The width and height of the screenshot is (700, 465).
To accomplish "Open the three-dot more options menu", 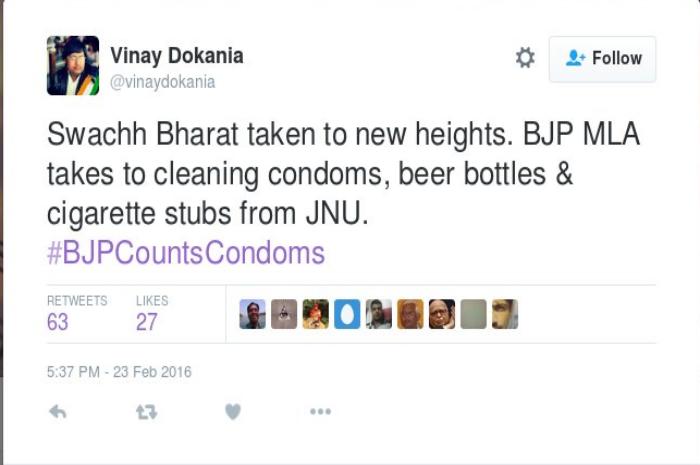I will pos(321,411).
